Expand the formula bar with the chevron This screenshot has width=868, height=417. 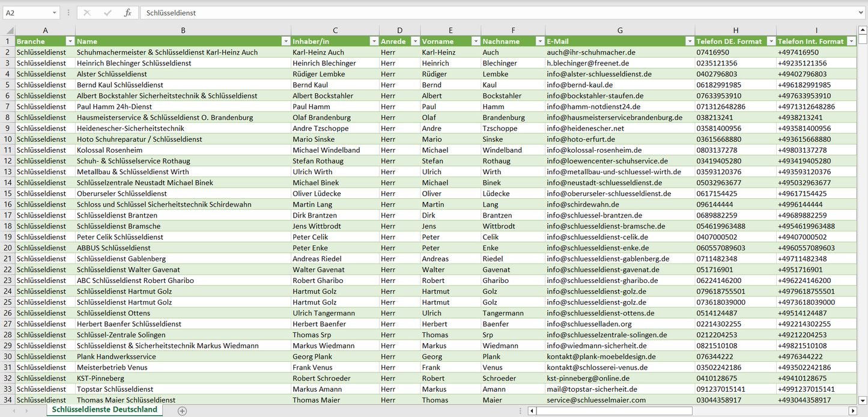(861, 13)
